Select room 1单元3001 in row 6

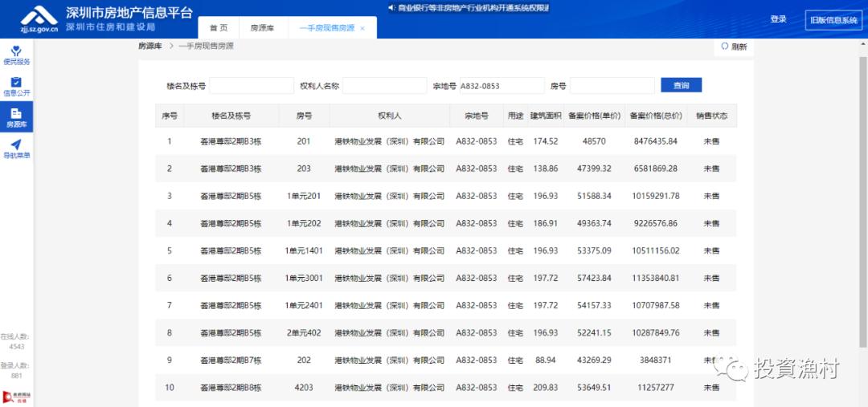point(303,278)
